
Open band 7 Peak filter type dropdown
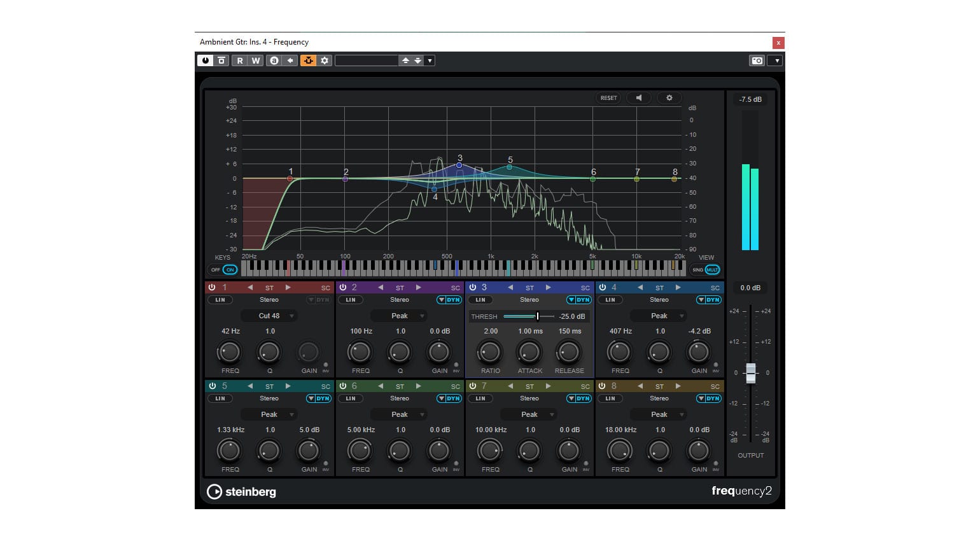pos(529,414)
